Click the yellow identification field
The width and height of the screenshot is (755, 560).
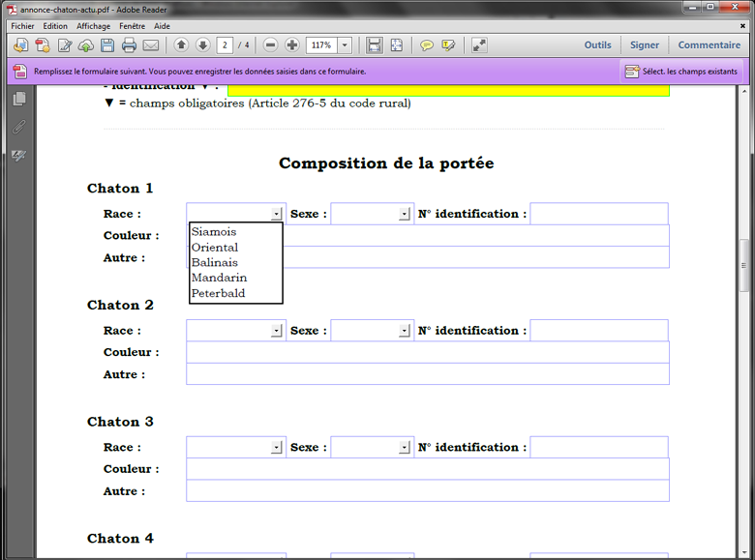coord(448,91)
